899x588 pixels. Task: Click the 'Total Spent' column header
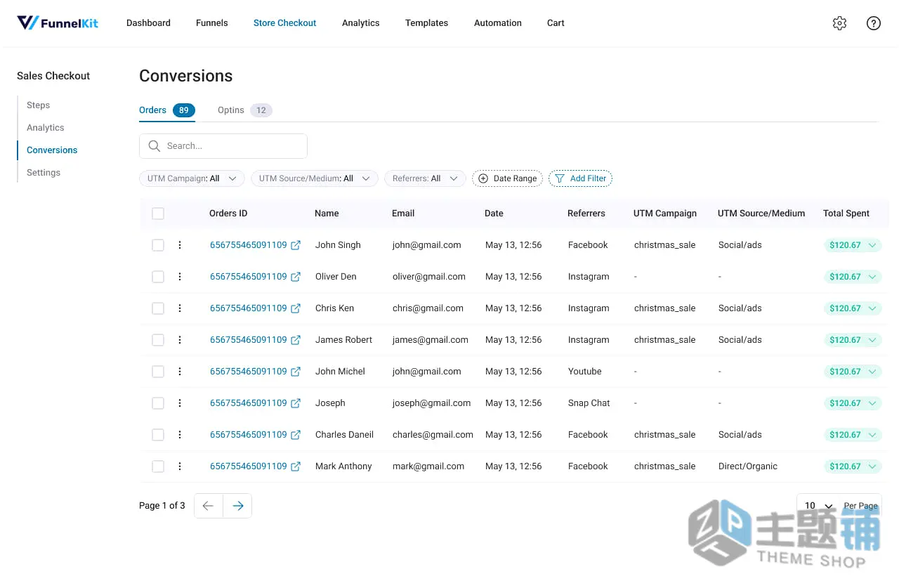846,214
